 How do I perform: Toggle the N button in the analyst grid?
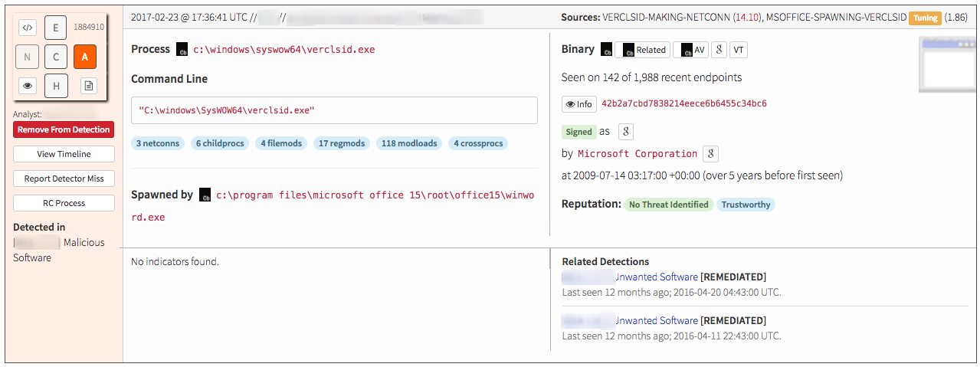click(28, 57)
